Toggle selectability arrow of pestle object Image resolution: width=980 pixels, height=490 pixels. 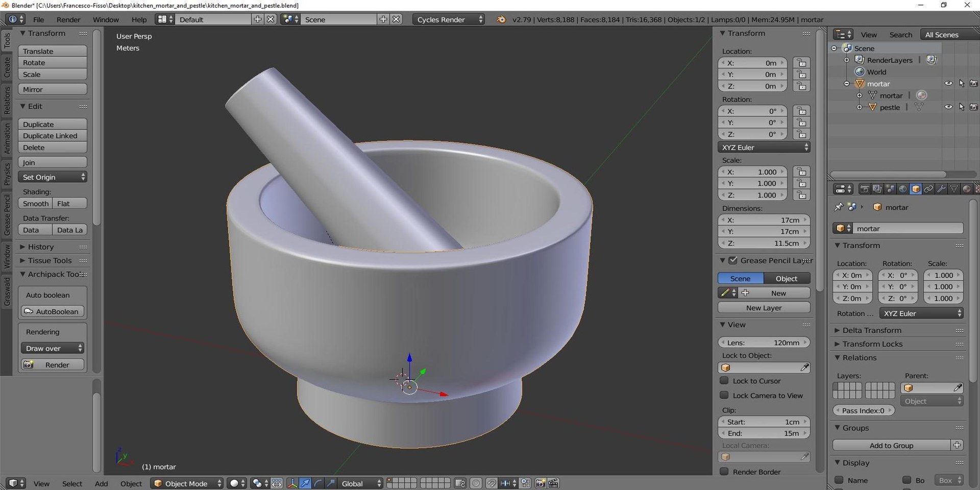962,107
